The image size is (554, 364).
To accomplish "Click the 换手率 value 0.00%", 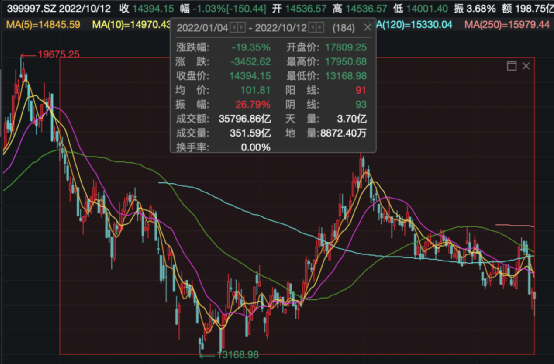I will [x=256, y=147].
